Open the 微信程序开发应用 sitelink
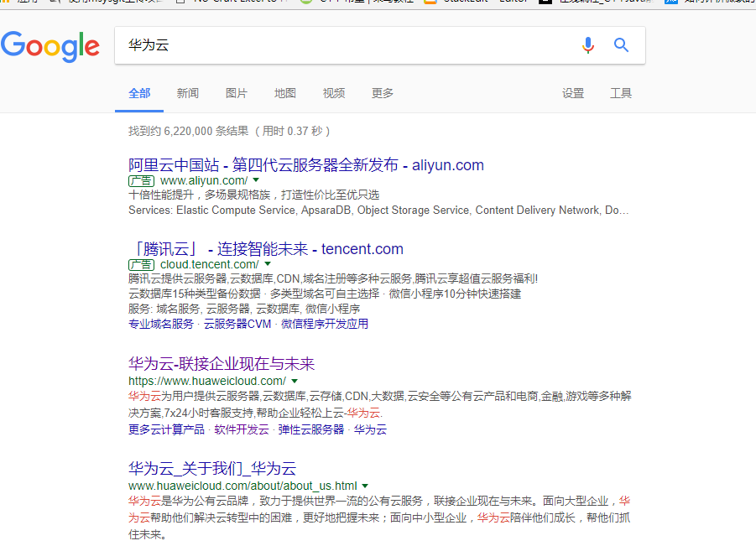756x546 pixels. (x=325, y=324)
